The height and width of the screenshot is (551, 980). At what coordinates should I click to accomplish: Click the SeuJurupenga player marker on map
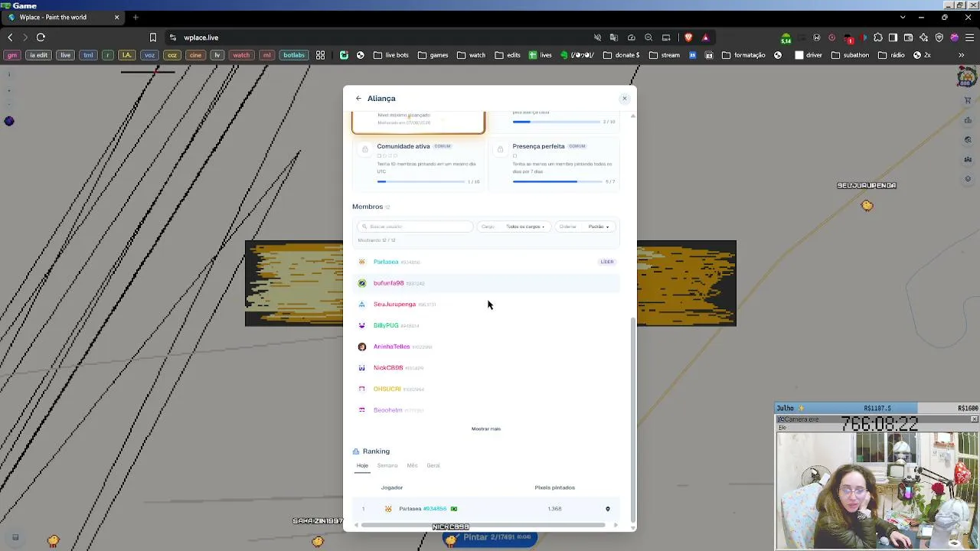tap(867, 205)
